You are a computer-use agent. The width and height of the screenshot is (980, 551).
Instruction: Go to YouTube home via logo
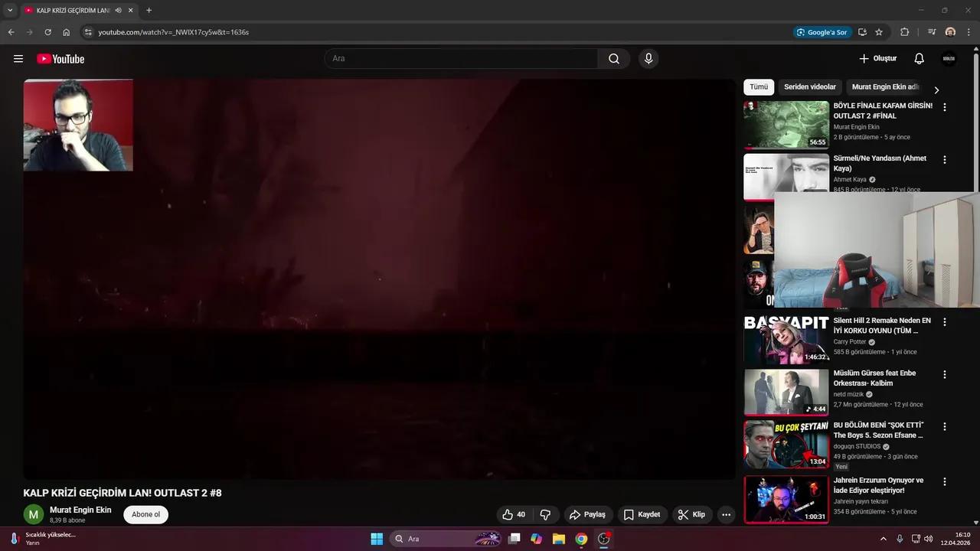click(60, 59)
